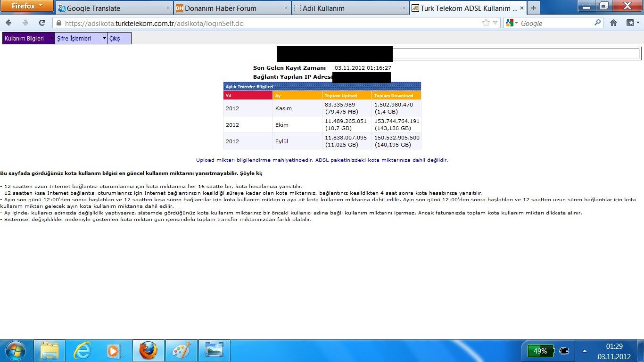The width and height of the screenshot is (644, 362).
Task: Click the battery 49% indicator in tray
Action: tap(540, 351)
